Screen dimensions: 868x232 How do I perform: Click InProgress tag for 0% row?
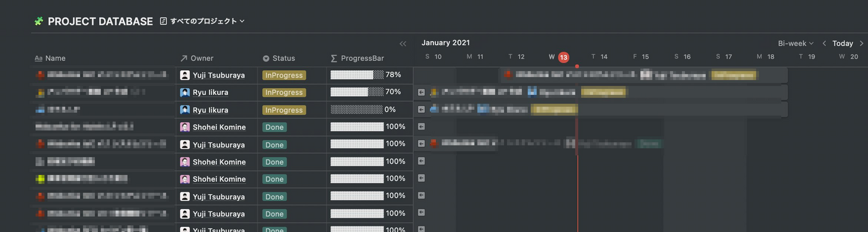(x=284, y=110)
